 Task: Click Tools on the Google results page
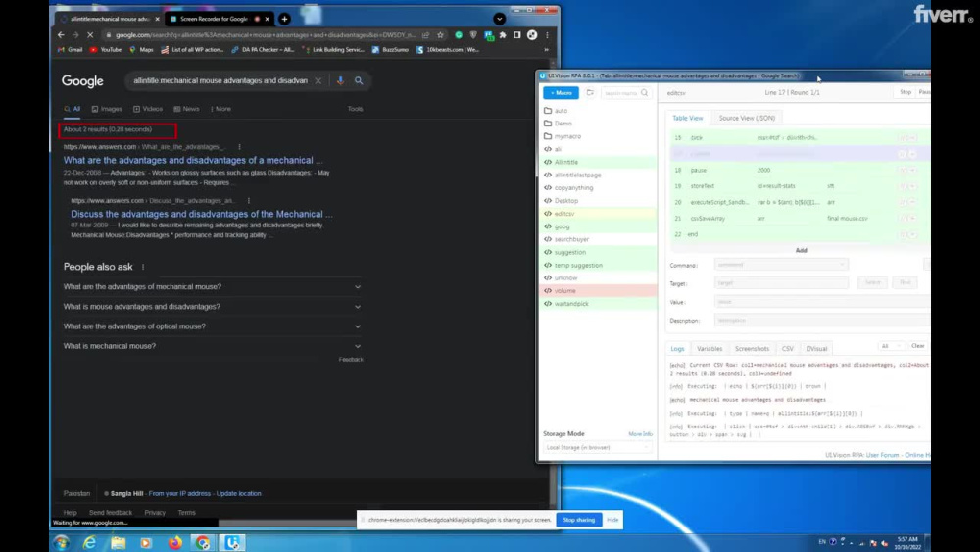[355, 109]
